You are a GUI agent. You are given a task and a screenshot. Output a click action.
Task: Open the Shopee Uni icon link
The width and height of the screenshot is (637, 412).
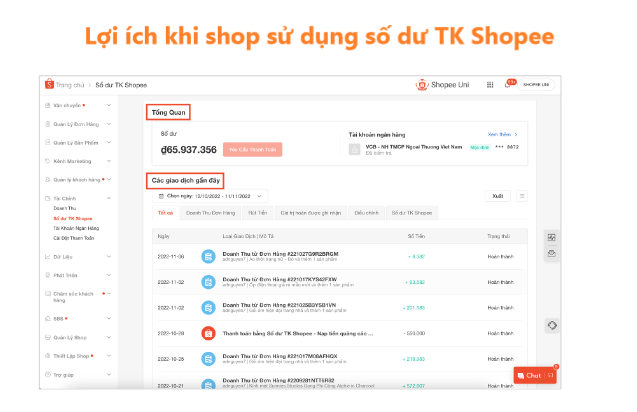point(422,85)
